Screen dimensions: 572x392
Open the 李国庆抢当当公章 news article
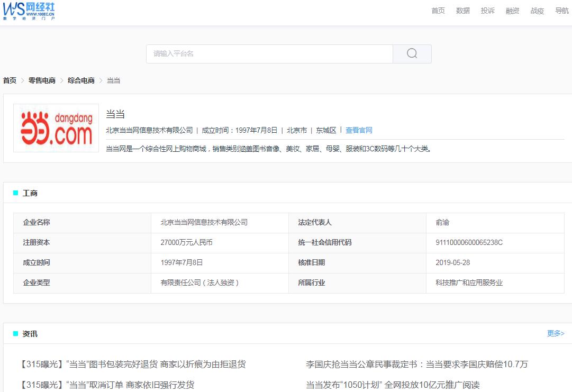pyautogui.click(x=415, y=364)
